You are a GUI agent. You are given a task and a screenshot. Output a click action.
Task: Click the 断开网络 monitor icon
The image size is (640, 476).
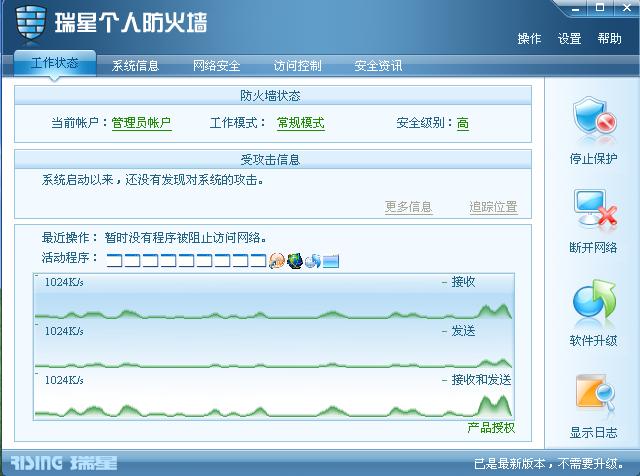(595, 207)
